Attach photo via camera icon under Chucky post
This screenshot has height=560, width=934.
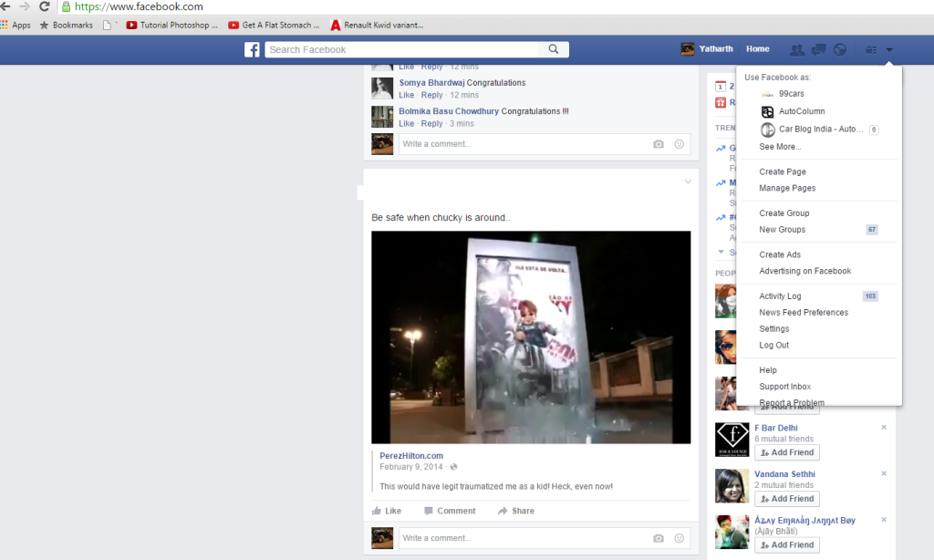659,538
